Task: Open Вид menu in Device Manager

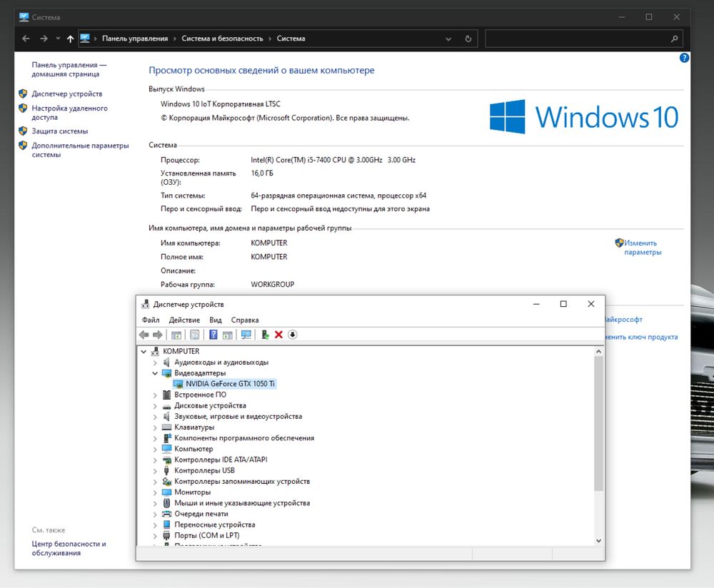Action: click(216, 320)
